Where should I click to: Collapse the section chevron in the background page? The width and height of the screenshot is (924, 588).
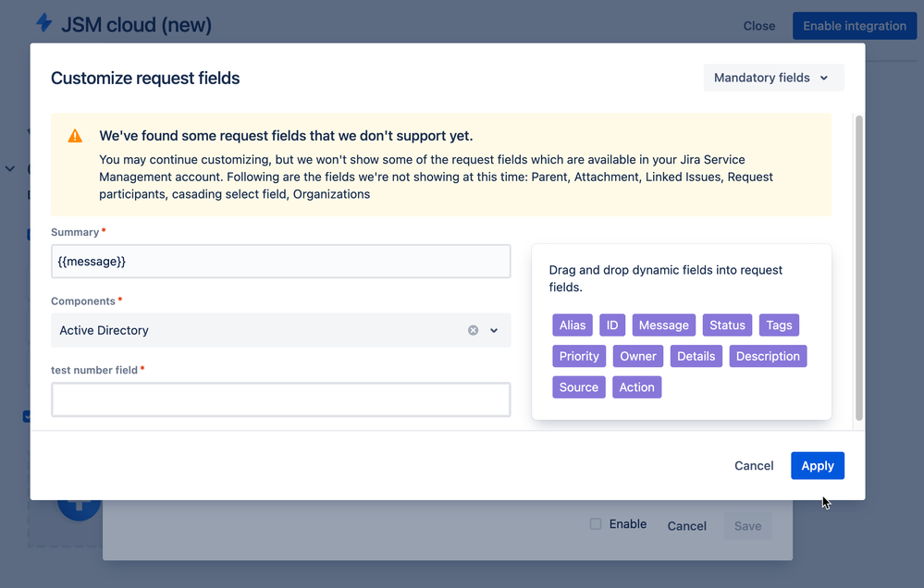(10, 168)
